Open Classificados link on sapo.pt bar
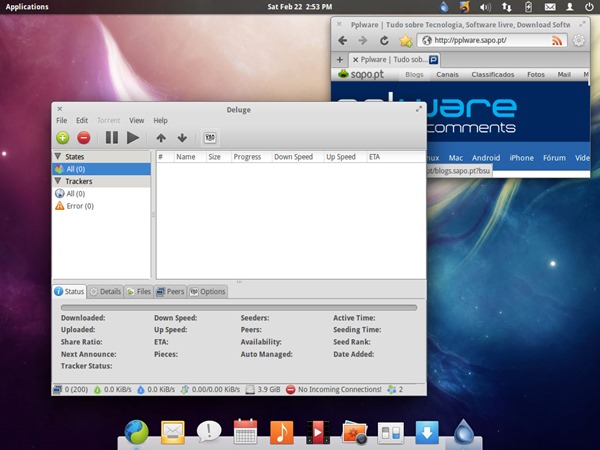 coord(493,75)
